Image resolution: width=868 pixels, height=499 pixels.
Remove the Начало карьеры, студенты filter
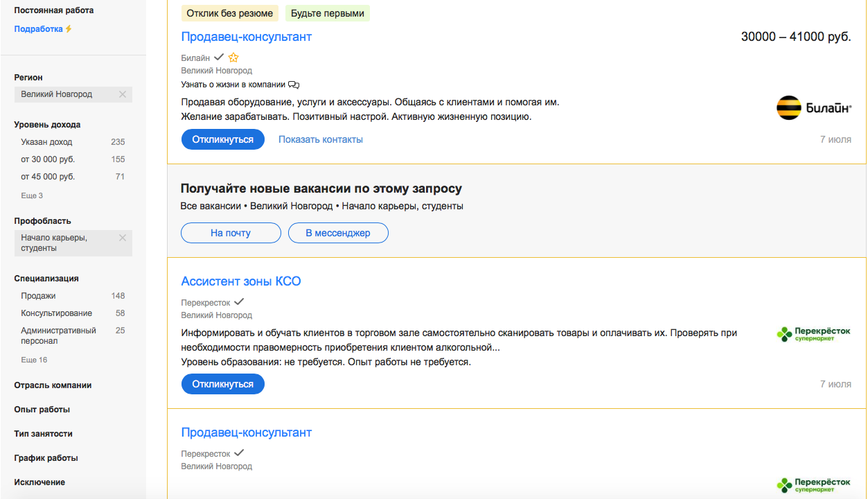click(x=123, y=238)
